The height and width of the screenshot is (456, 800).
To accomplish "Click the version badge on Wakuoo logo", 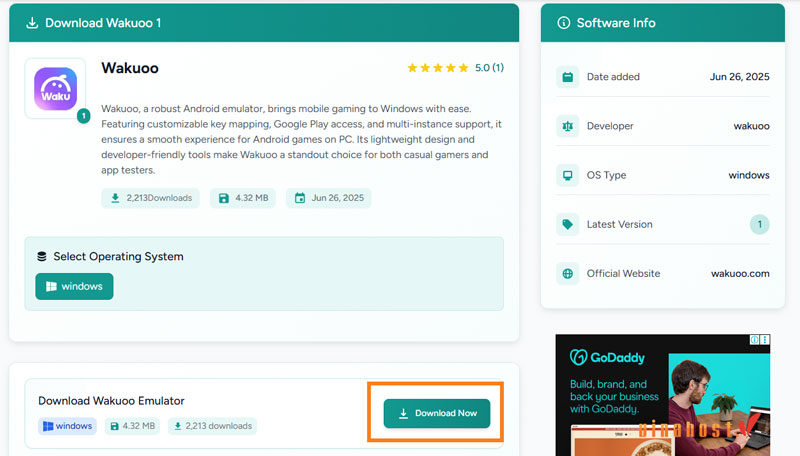I will pyautogui.click(x=84, y=116).
